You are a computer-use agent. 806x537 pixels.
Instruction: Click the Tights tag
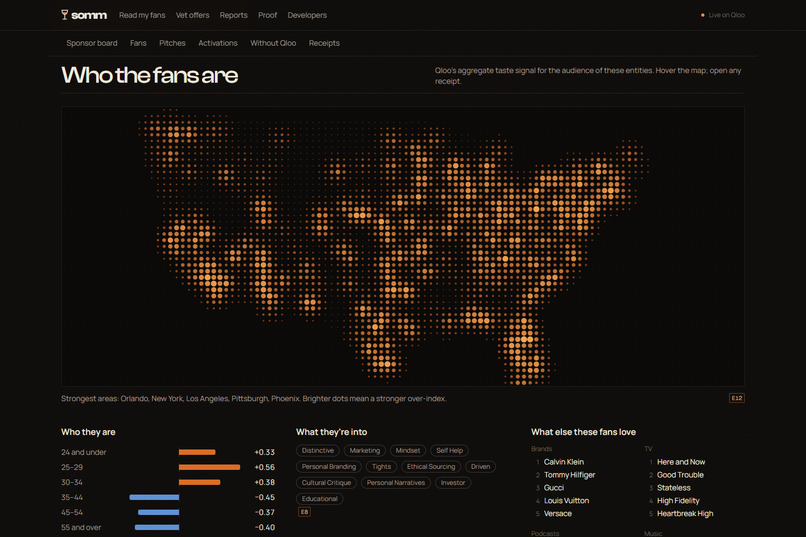(381, 467)
